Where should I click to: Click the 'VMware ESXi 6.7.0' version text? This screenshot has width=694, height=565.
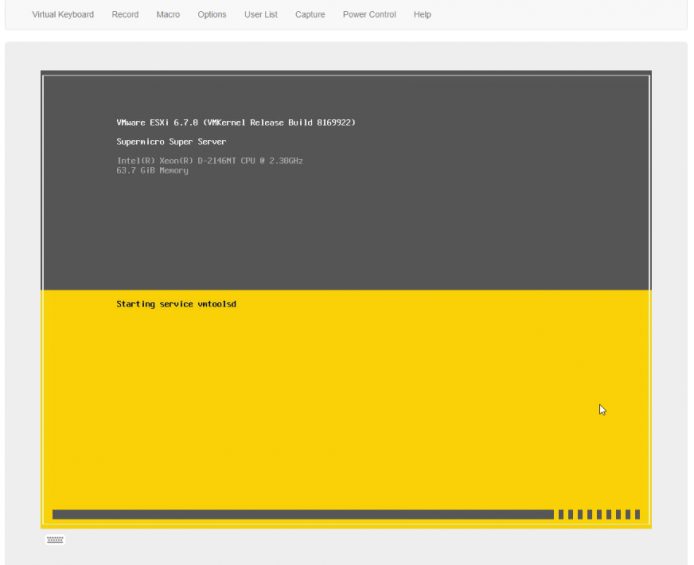pyautogui.click(x=236, y=123)
